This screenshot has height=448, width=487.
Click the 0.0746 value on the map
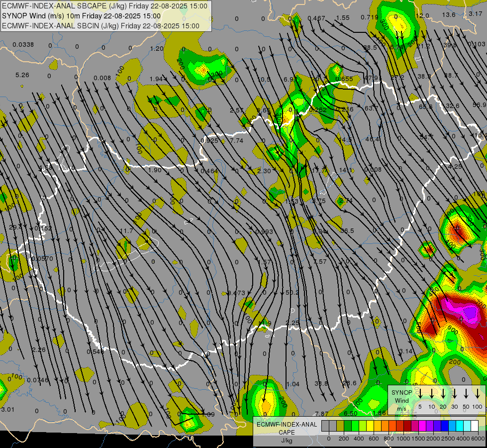click(x=38, y=380)
